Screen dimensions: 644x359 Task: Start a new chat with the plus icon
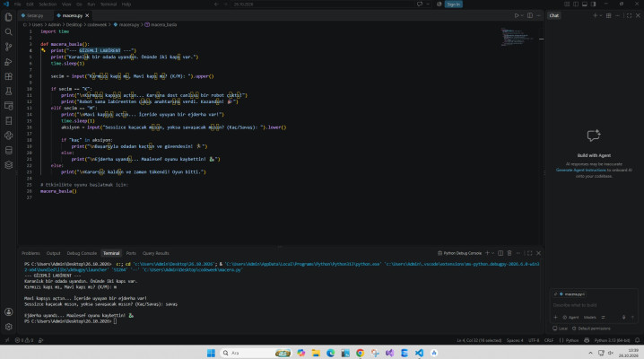[595, 15]
